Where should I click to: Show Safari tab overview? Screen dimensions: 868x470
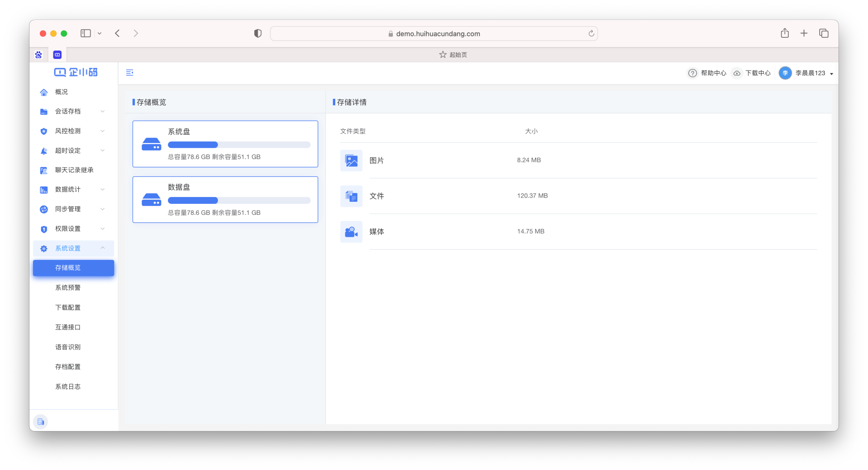coord(824,33)
